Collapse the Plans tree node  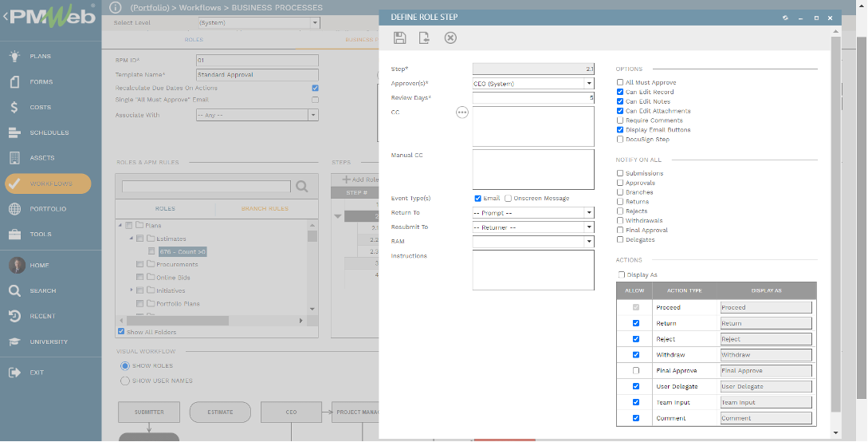click(120, 226)
